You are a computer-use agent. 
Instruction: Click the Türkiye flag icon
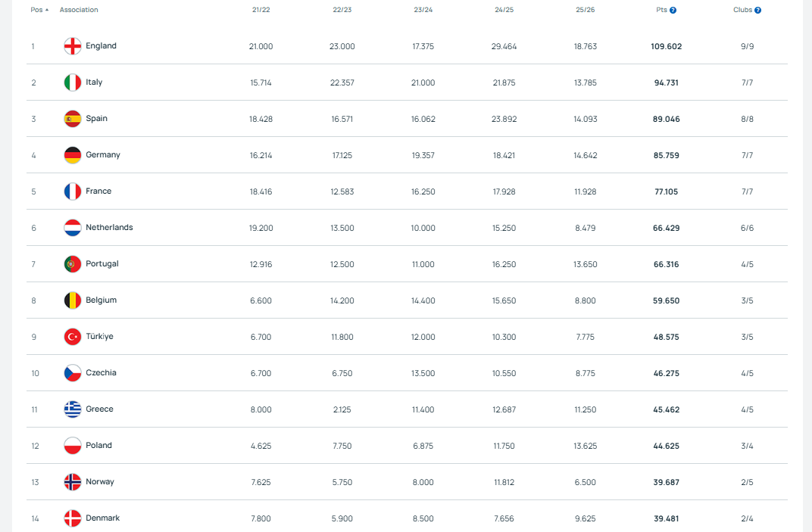(72, 337)
